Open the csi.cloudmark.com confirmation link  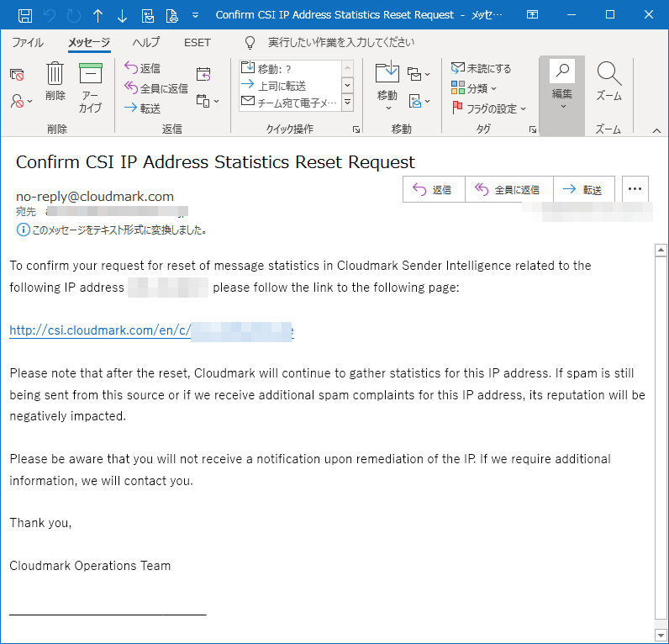151,330
